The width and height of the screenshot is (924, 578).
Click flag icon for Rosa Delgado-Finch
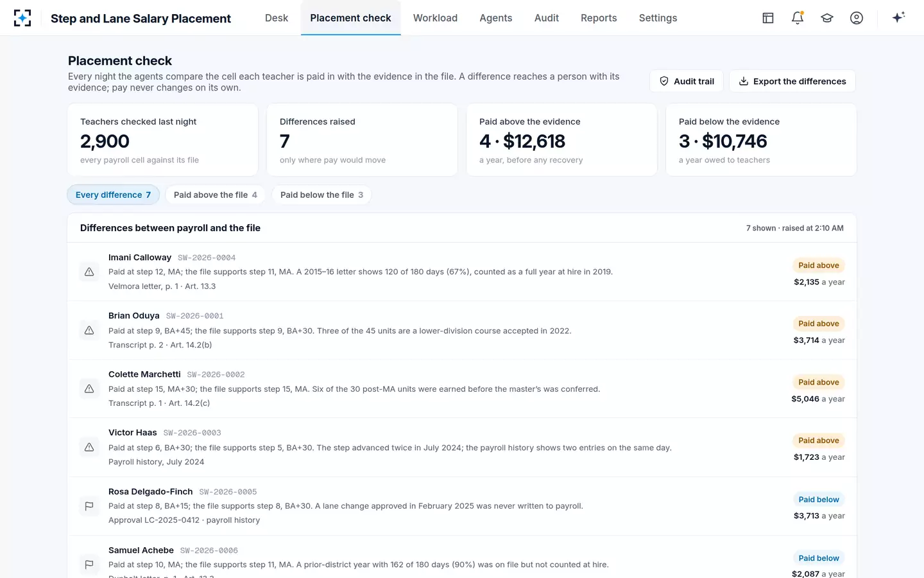89,506
